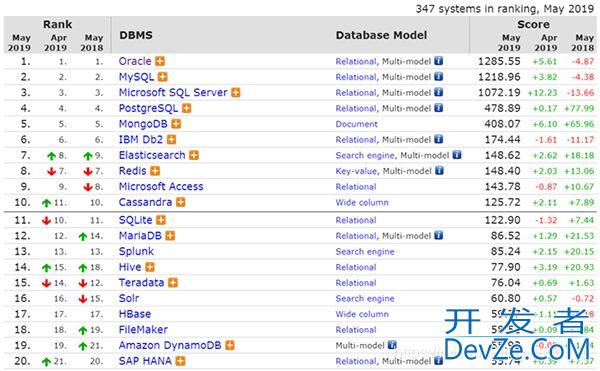Open the SAP HANA link
Screen dimensions: 600x371
(x=145, y=361)
